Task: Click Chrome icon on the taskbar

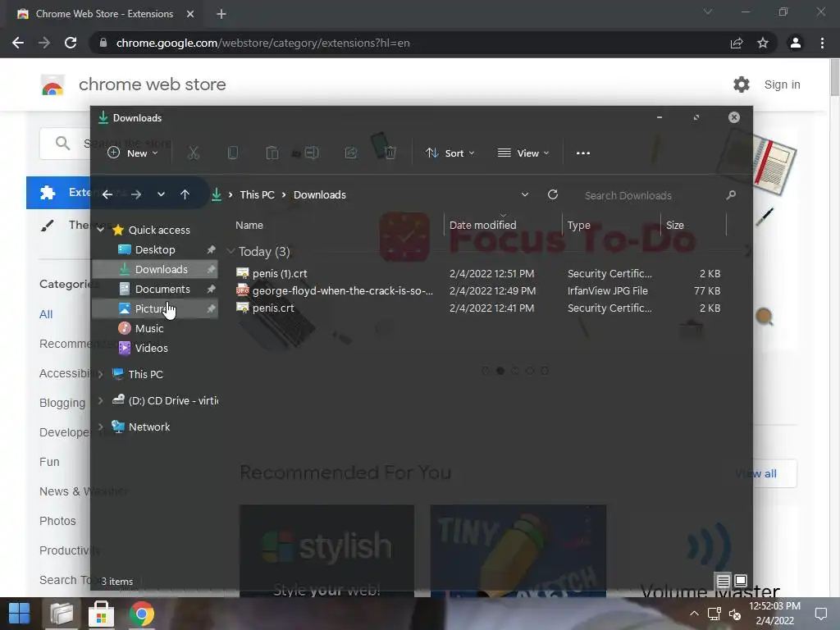Action: click(141, 614)
